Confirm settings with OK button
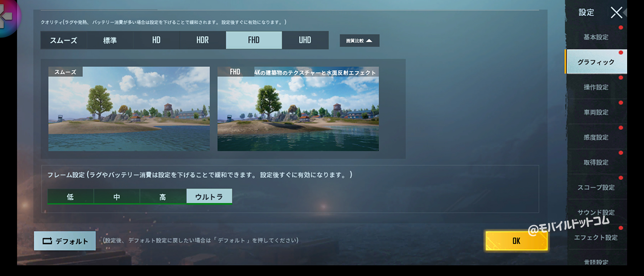The height and width of the screenshot is (276, 644). tap(516, 241)
